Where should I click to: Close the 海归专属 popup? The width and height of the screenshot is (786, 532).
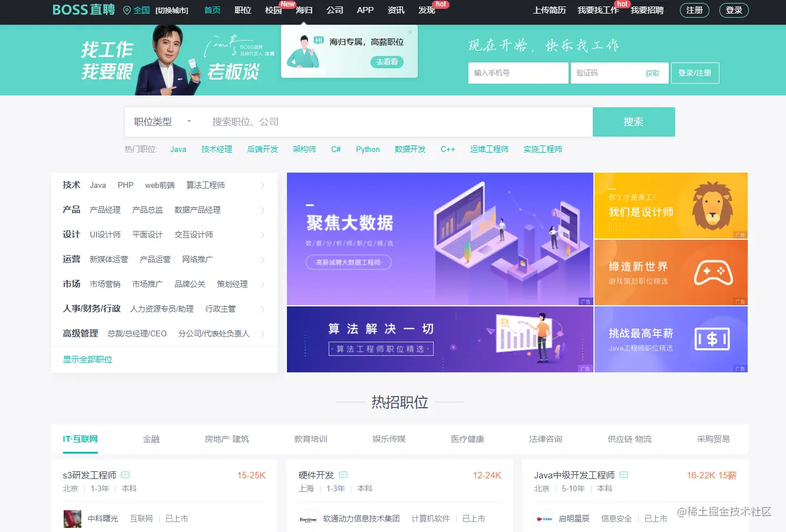pyautogui.click(x=410, y=33)
